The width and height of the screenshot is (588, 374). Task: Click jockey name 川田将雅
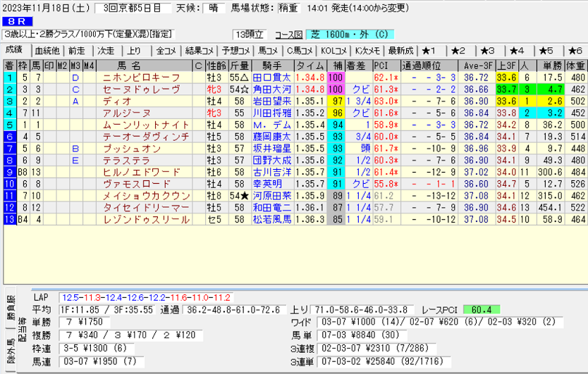pos(272,113)
